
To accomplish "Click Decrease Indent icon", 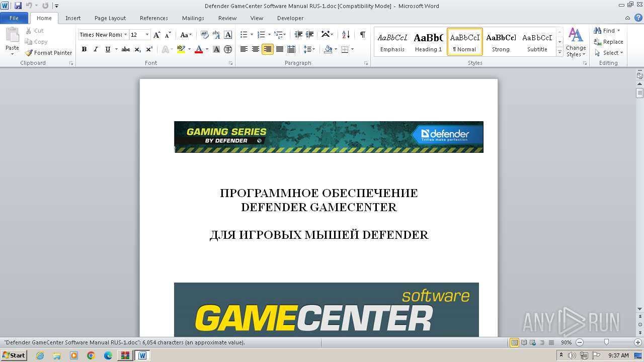I will click(298, 35).
